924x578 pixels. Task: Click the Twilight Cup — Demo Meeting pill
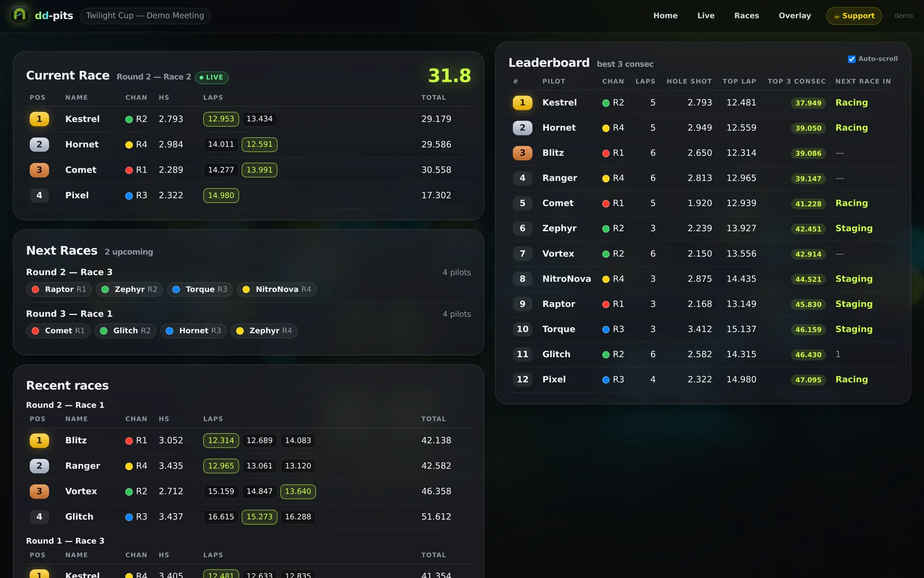click(x=145, y=16)
